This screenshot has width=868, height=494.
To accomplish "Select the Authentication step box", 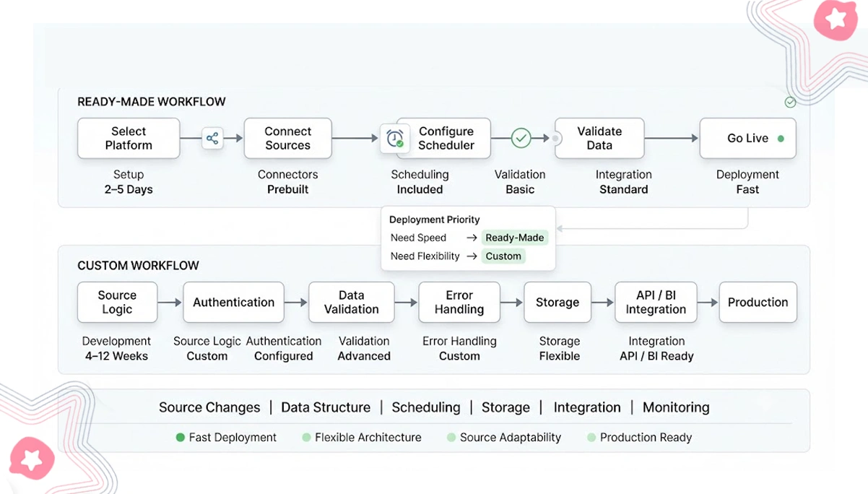I will (233, 302).
